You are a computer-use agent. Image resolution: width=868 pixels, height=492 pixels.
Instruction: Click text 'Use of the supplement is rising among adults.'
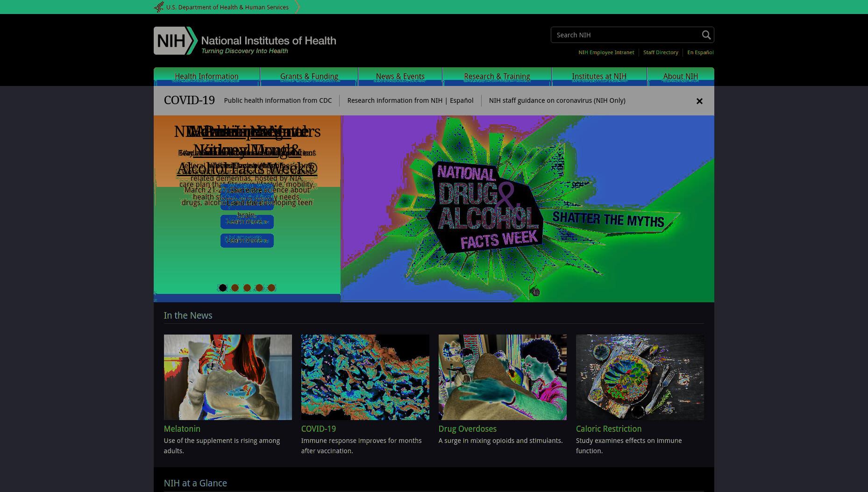click(222, 446)
